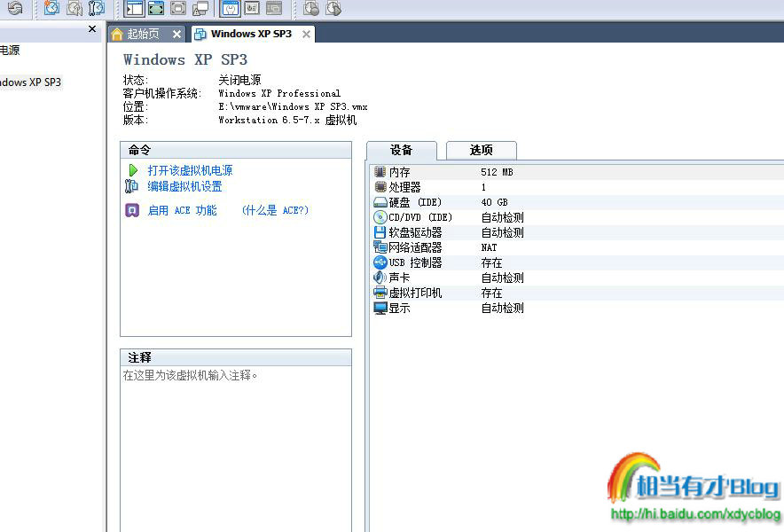Open the snapshot manager toolbar icon
The height and width of the screenshot is (532, 784).
[x=96, y=8]
